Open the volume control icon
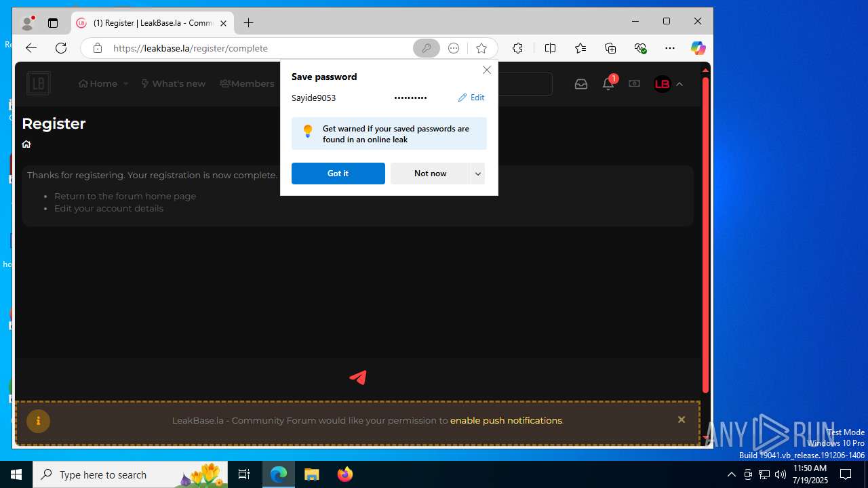The image size is (868, 488). pos(781,474)
